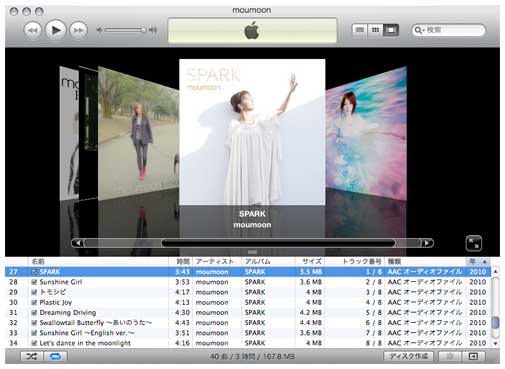Sort by 時間 column header

click(181, 261)
